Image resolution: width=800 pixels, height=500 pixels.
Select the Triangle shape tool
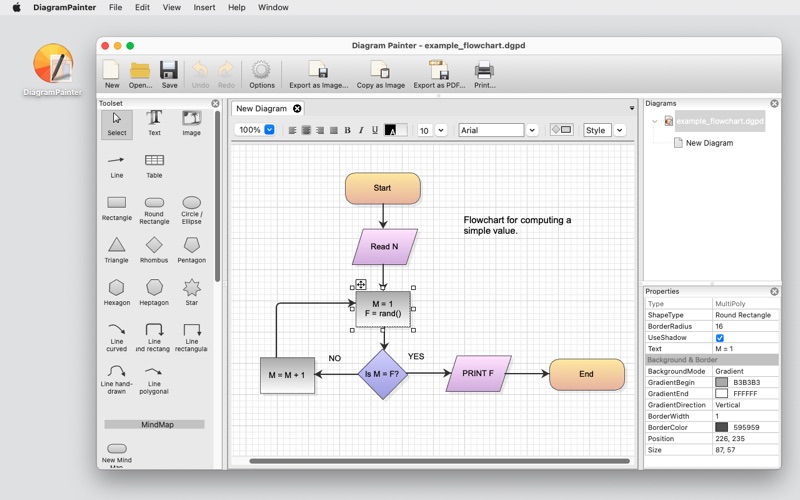(x=117, y=251)
